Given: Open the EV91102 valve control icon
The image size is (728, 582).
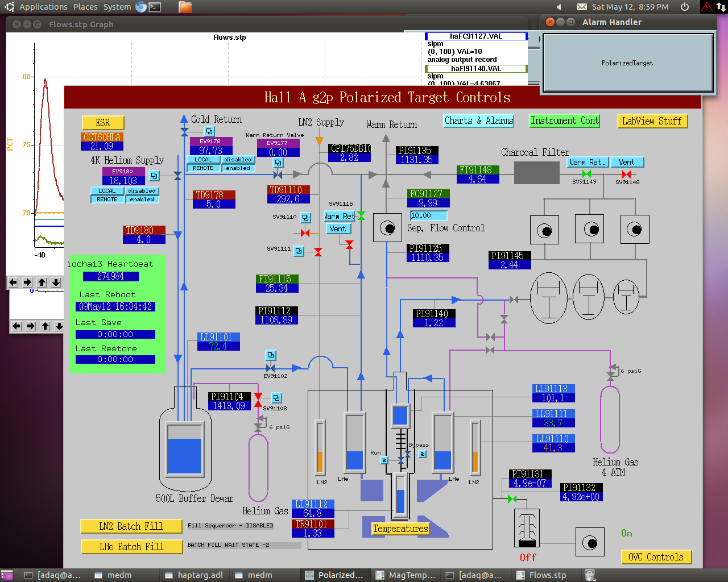Looking at the screenshot, I should tap(271, 355).
